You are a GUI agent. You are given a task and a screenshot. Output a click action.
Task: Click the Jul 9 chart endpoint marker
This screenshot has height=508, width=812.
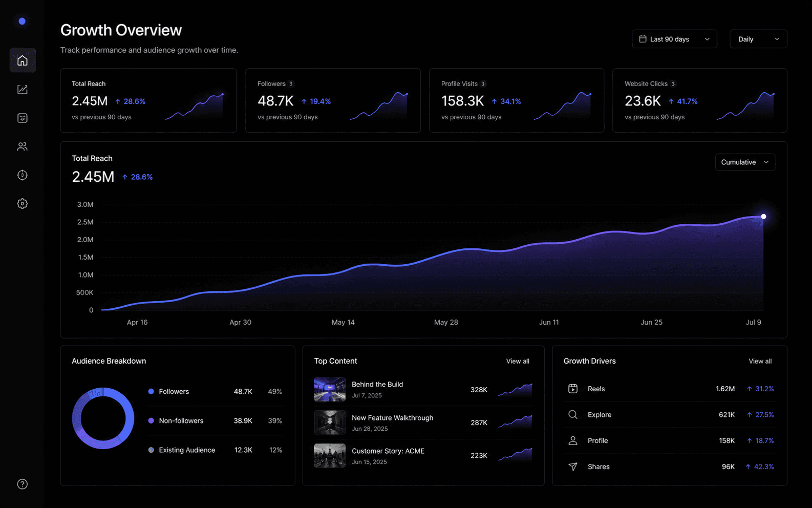(x=763, y=217)
